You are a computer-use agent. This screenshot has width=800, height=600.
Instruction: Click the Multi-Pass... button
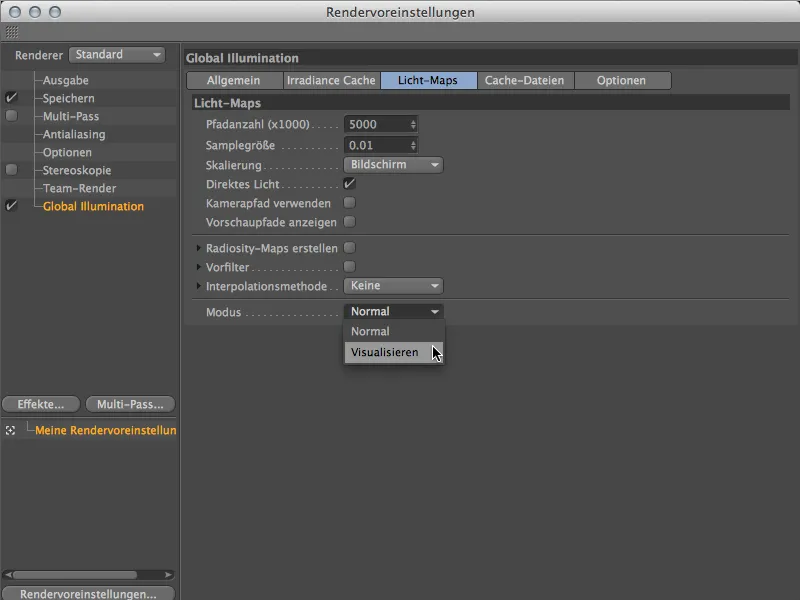[130, 404]
